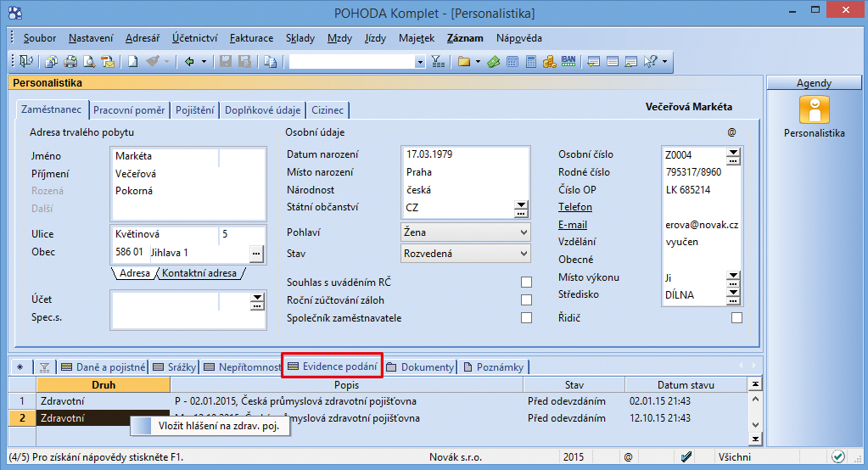Click the exit-door icon in the toolbar
This screenshot has height=470, width=868.
[26, 61]
